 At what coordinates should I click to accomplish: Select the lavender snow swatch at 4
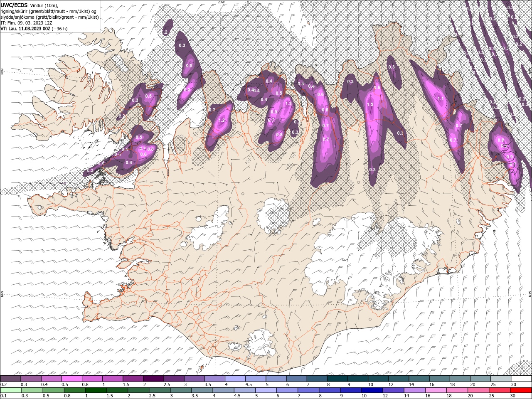(235, 379)
